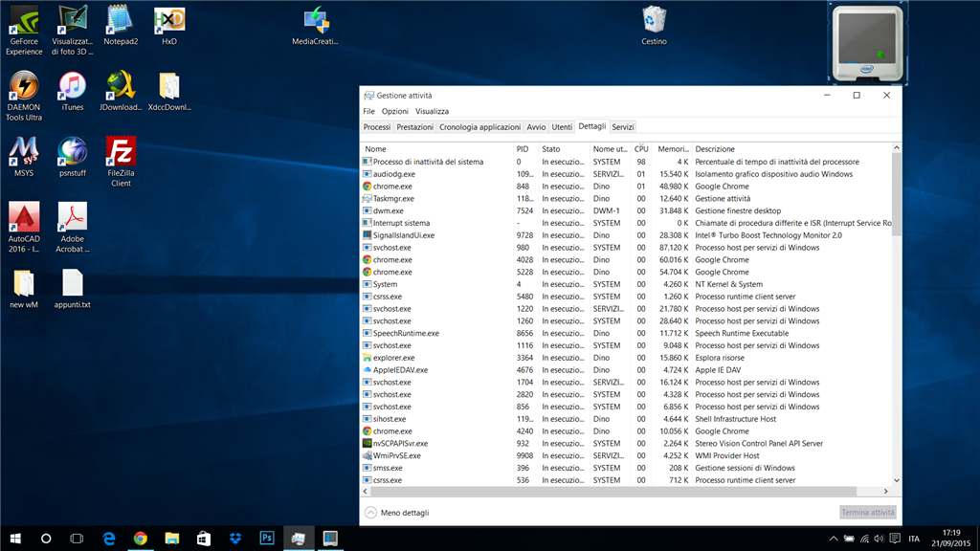
Task: Open the action center notifications icon
Action: tap(895, 539)
